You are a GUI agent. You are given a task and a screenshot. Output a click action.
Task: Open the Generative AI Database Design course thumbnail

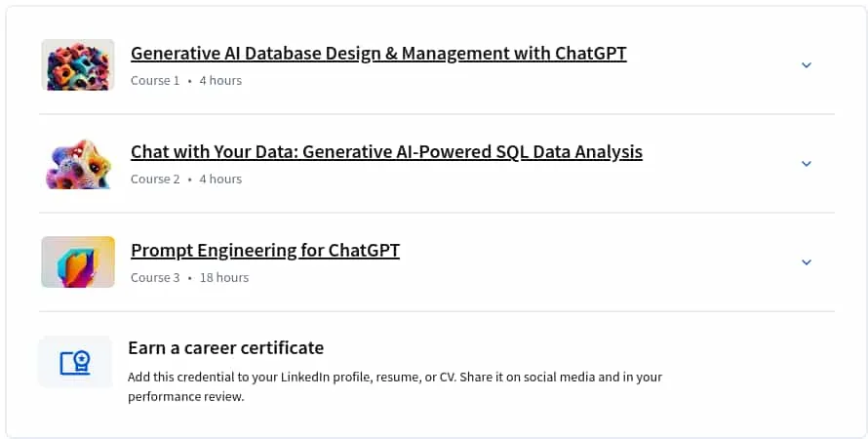pyautogui.click(x=78, y=64)
